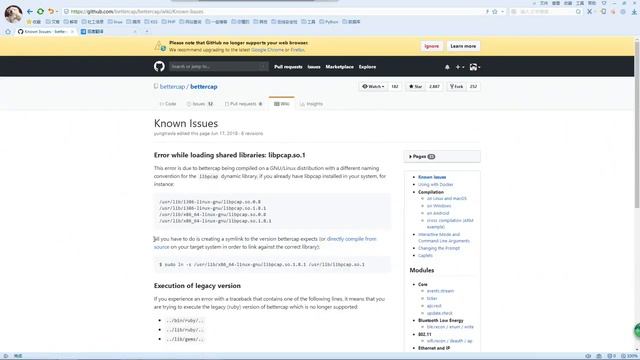Open Using with Docker sidebar link
This screenshot has width=640, height=360.
pyautogui.click(x=436, y=184)
